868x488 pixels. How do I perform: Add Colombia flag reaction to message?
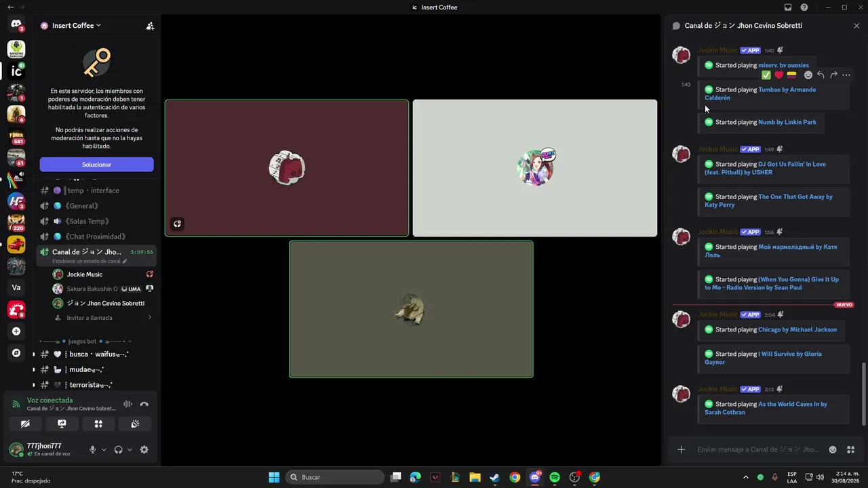(791, 75)
